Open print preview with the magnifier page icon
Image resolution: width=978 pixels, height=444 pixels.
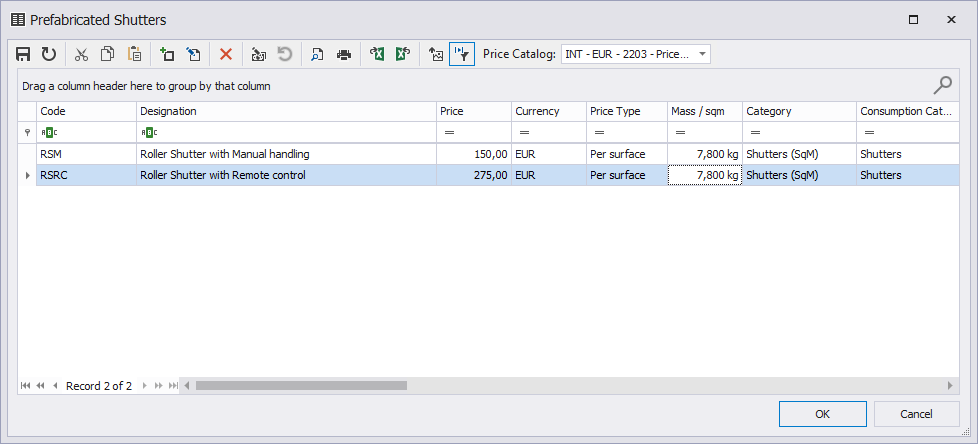pos(317,54)
